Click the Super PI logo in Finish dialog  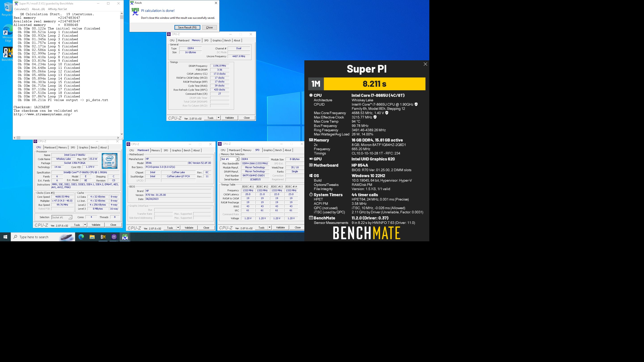click(x=135, y=11)
